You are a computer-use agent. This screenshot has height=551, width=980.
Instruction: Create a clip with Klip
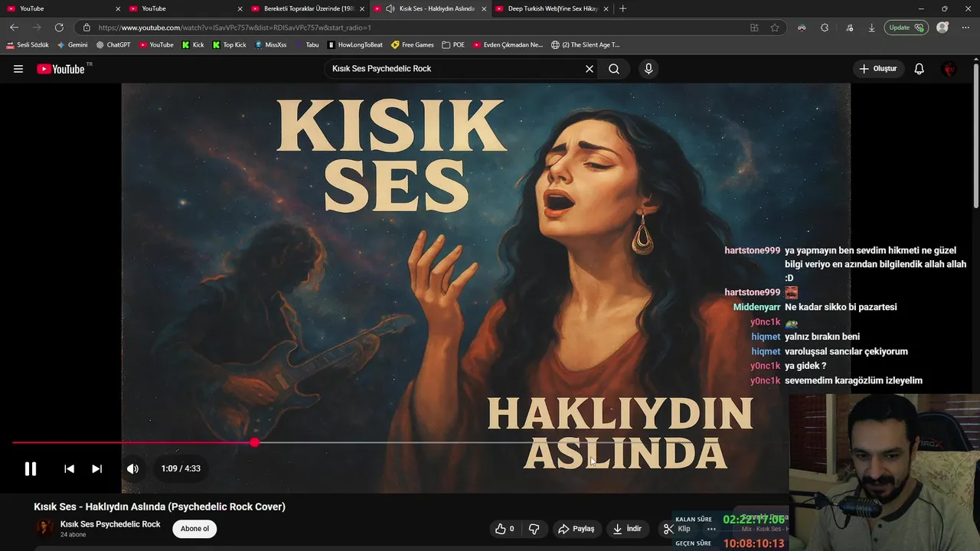coord(677,529)
